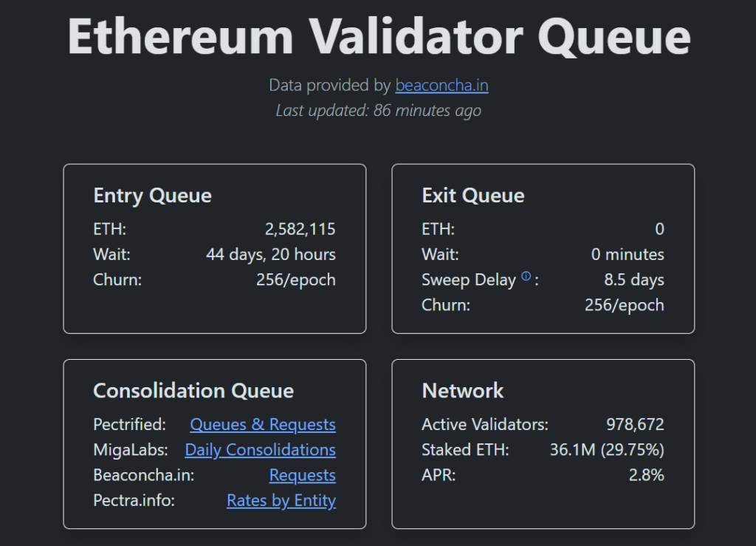The image size is (756, 546).
Task: Click the Network card heading
Action: (463, 391)
